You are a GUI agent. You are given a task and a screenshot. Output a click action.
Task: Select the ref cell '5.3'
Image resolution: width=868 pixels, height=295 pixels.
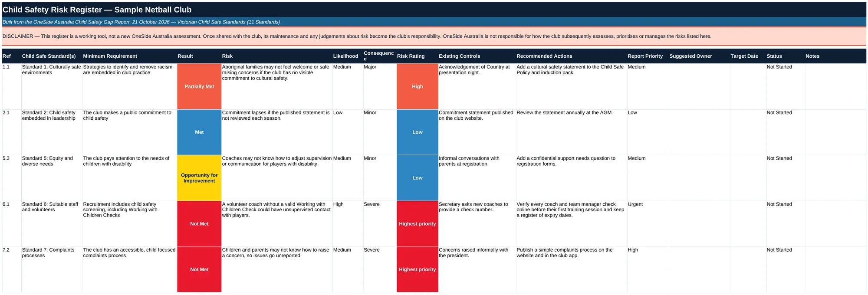pos(12,178)
